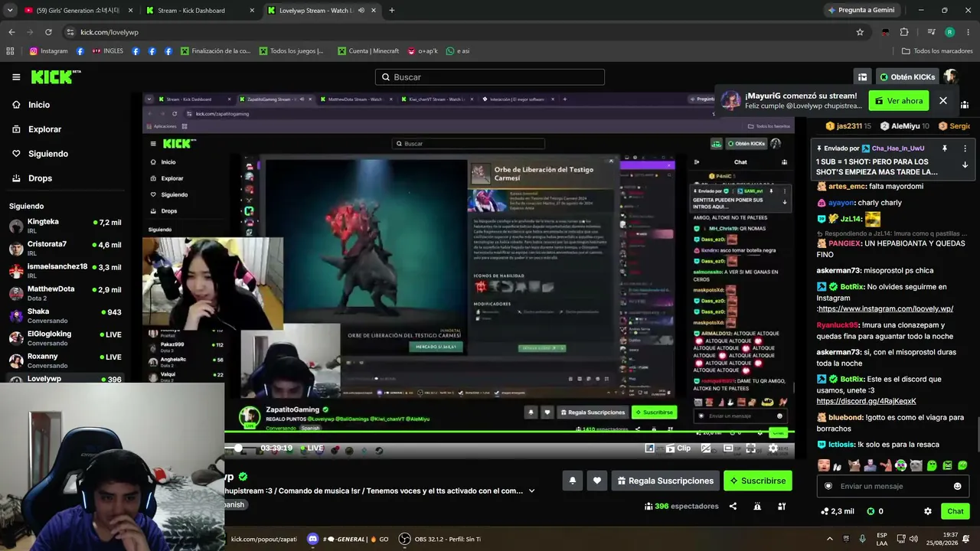Open the Explorar sidebar page
This screenshot has height=551, width=980.
[x=44, y=129]
